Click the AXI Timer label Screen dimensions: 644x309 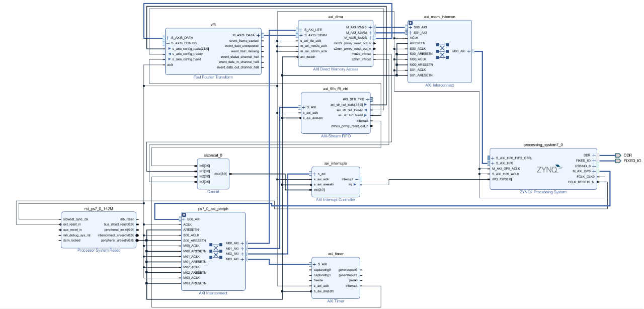tap(336, 301)
